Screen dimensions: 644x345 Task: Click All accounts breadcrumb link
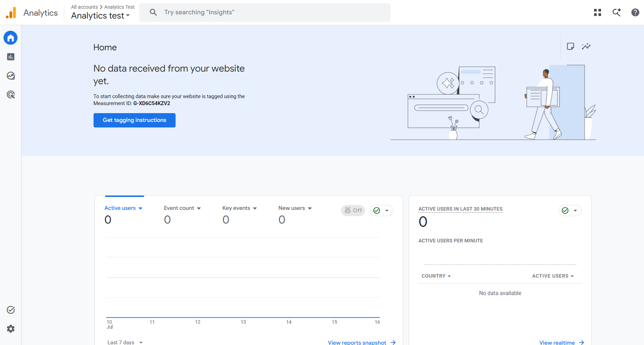[84, 7]
